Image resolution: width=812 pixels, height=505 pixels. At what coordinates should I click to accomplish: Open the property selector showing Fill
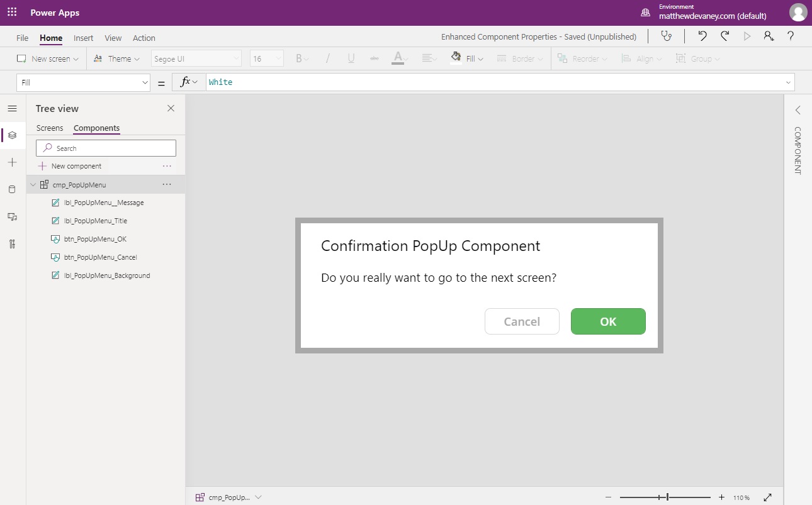tap(83, 82)
